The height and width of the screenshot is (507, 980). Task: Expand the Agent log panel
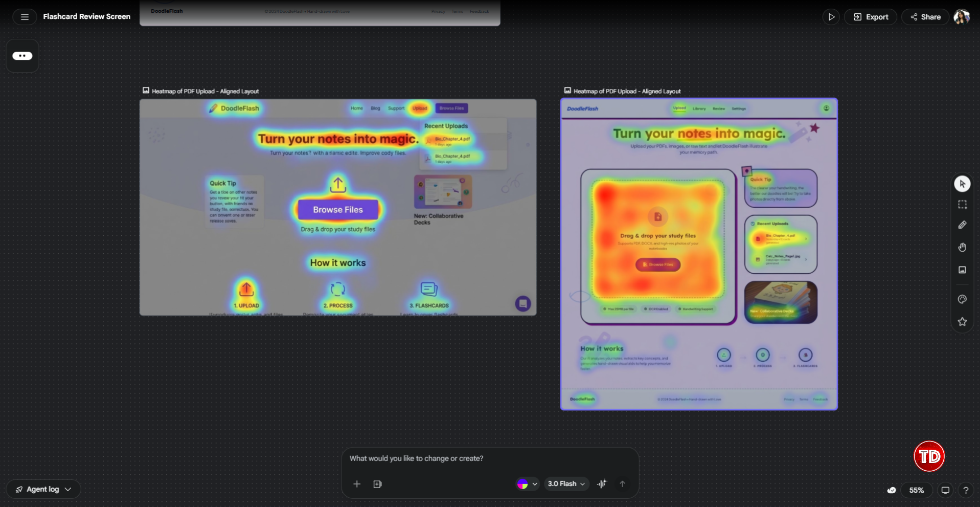[x=43, y=489]
